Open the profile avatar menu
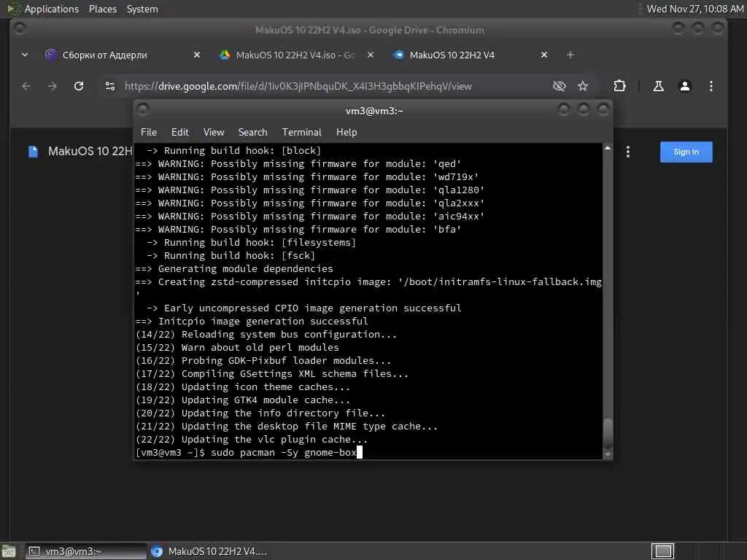The image size is (747, 560). pyautogui.click(x=684, y=86)
